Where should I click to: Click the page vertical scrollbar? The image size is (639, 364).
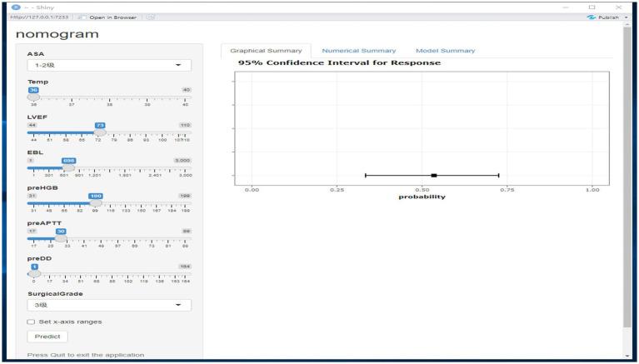[x=627, y=167]
